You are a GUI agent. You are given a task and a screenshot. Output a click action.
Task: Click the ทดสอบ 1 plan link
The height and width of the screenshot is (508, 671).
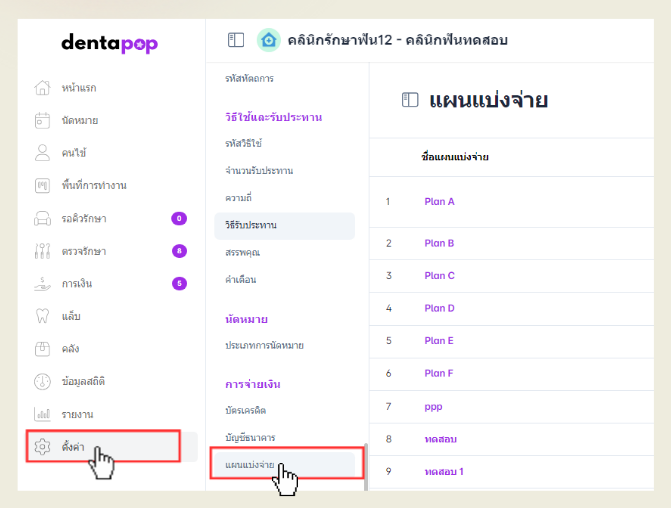[x=444, y=471]
